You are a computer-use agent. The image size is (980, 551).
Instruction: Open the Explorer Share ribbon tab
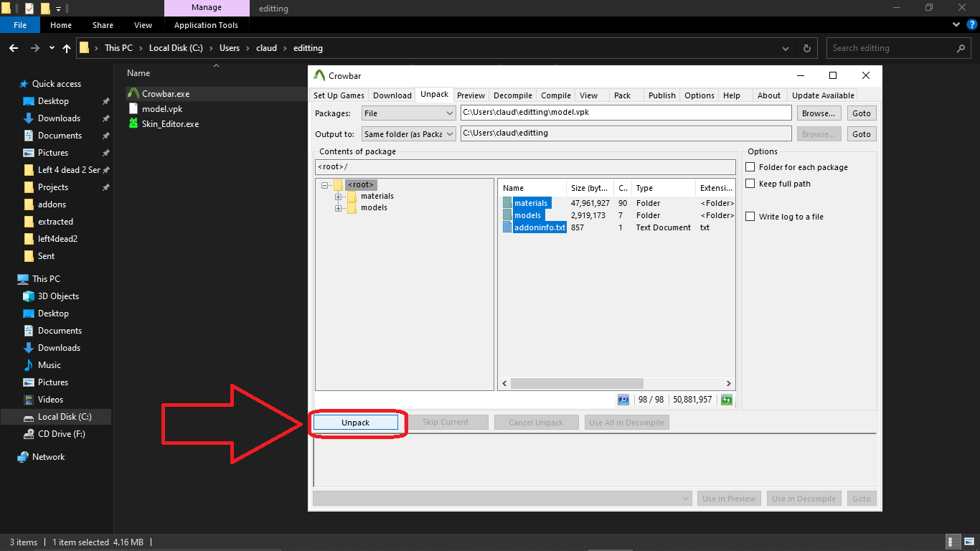(103, 25)
